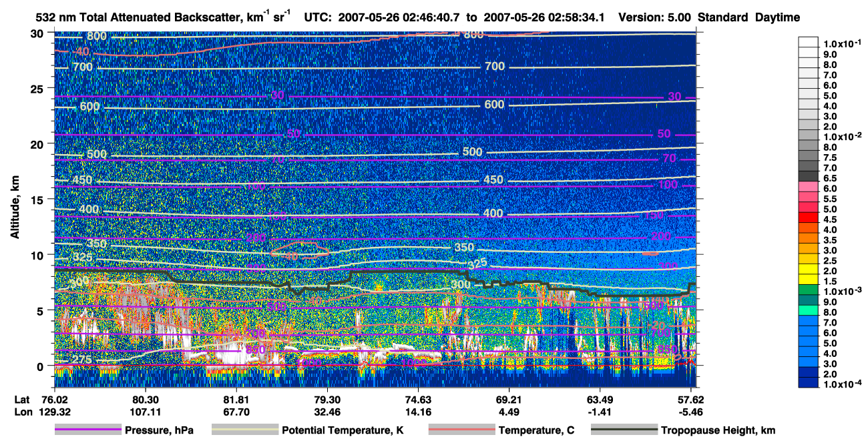Click the latitude value "69.21"
Viewport: 868px width, 445px height.
point(509,399)
